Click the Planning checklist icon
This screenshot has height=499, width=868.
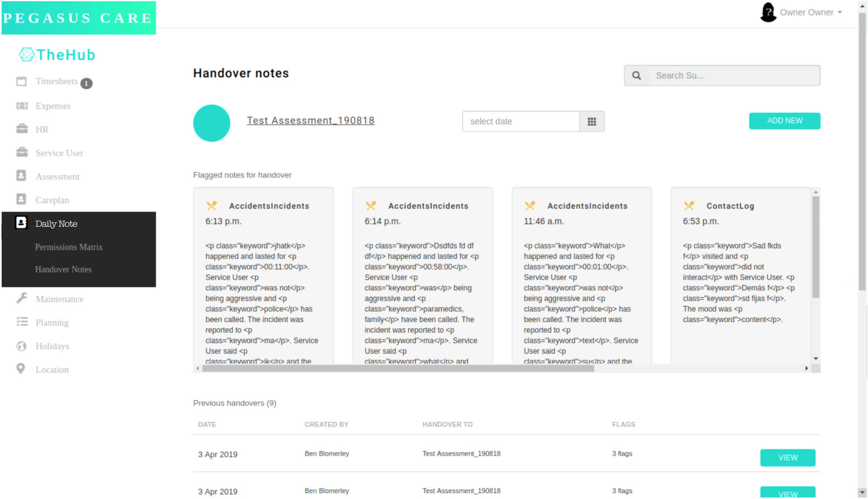tap(22, 322)
